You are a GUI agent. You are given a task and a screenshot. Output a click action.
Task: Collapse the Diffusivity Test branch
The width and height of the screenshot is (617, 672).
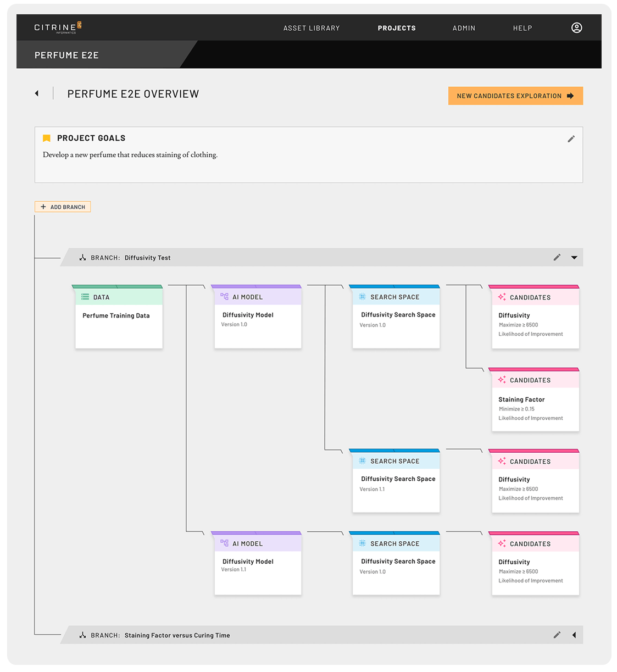coord(574,257)
